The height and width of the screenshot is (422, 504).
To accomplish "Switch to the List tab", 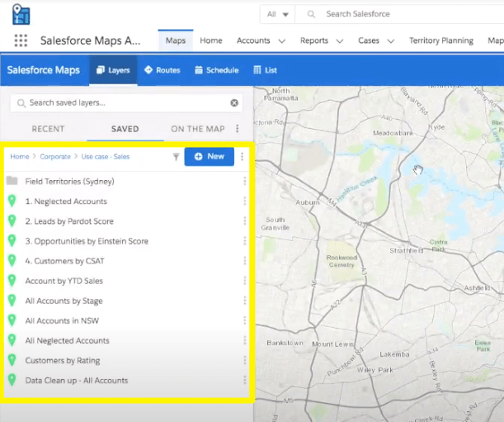I will [265, 70].
